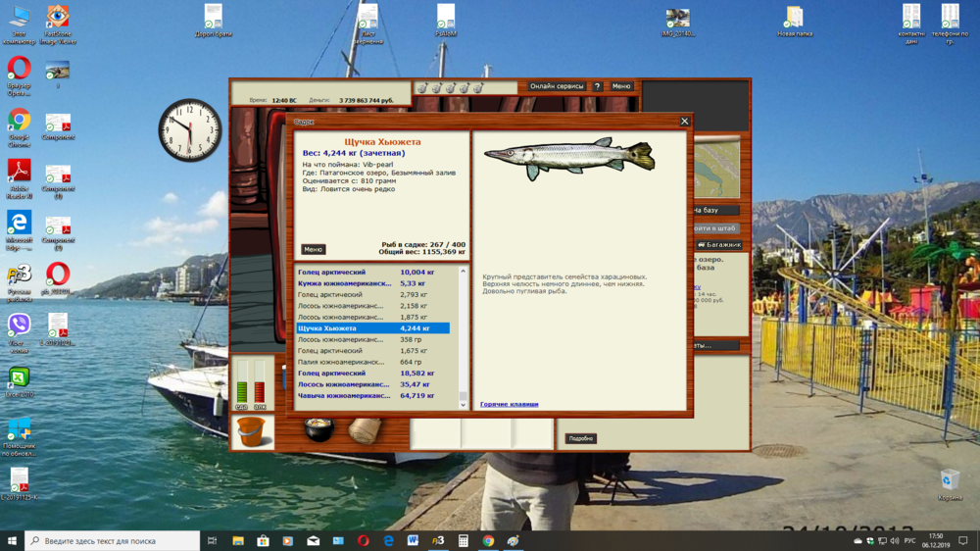Click the burlap sack icon
The image size is (980, 551).
(365, 430)
